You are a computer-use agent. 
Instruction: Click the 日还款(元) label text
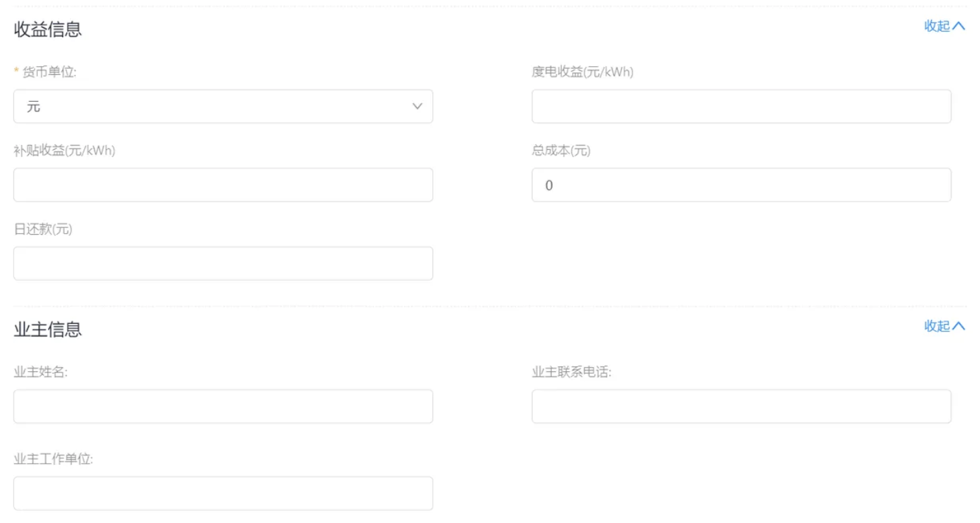(x=43, y=229)
